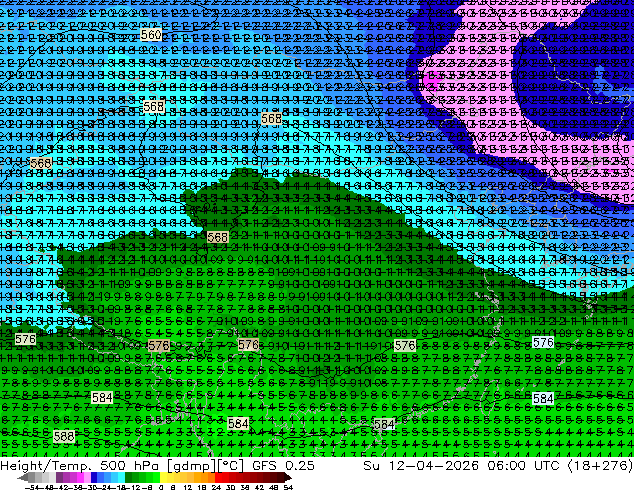This screenshot has height=490, width=634.
Task: Click the "[°C]" unit label
Action: coord(230,466)
